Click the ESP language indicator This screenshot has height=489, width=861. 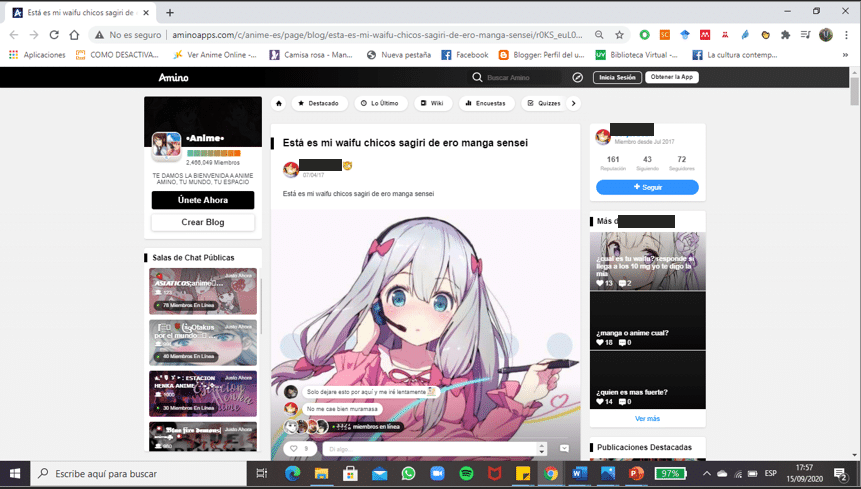click(770, 473)
